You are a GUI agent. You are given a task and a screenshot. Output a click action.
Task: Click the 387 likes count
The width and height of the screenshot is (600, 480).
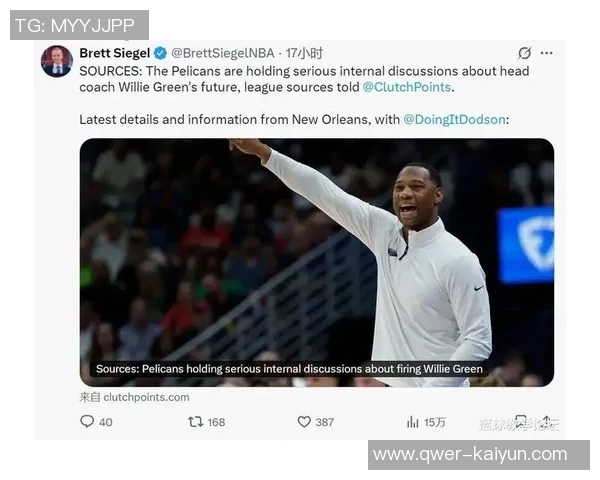[x=324, y=422]
